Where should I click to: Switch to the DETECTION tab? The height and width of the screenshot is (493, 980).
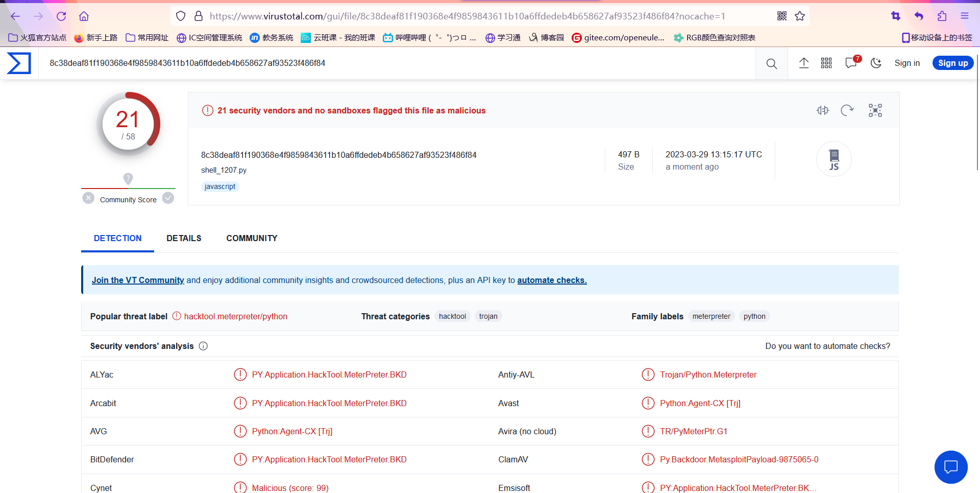[117, 238]
